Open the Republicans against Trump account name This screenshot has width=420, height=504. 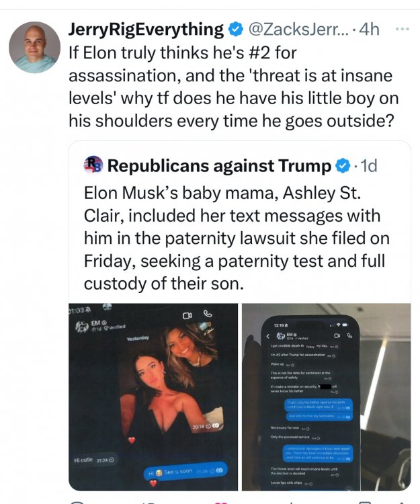tap(219, 165)
